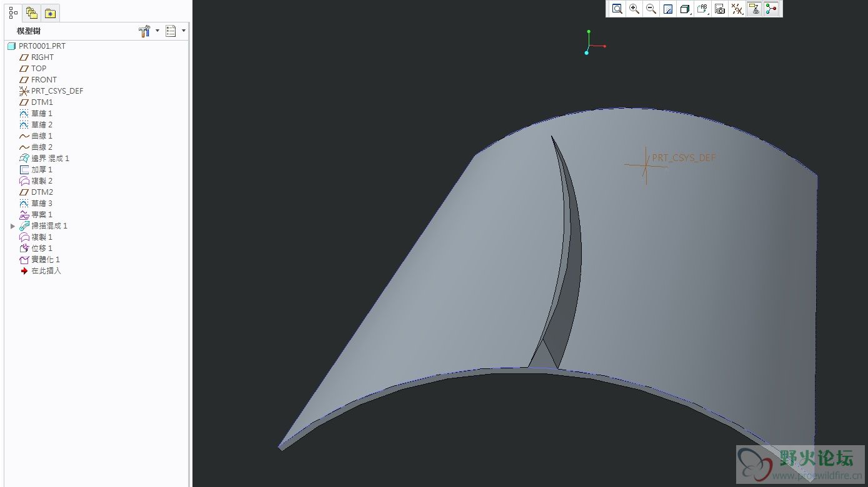Select the 複製 2 copy feature
This screenshot has width=868, height=487.
(x=36, y=181)
